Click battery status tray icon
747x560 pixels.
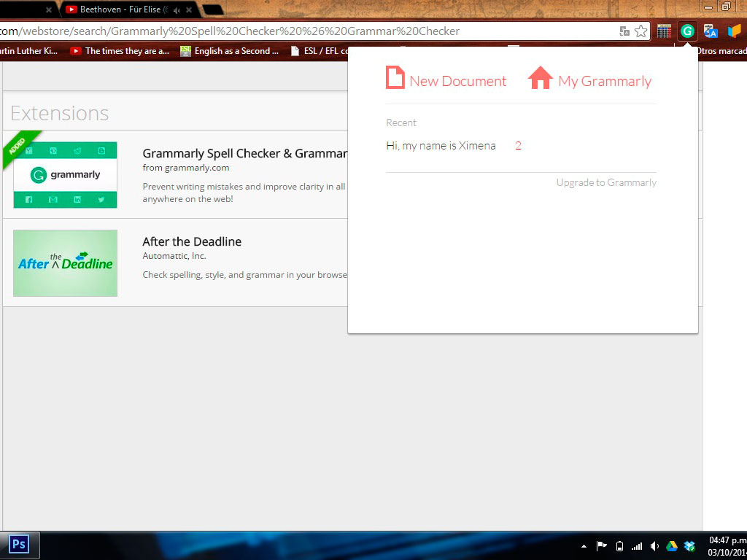pos(619,546)
